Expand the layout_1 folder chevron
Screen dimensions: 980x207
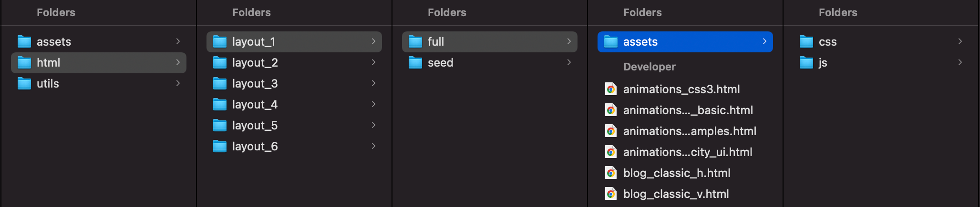(x=373, y=41)
